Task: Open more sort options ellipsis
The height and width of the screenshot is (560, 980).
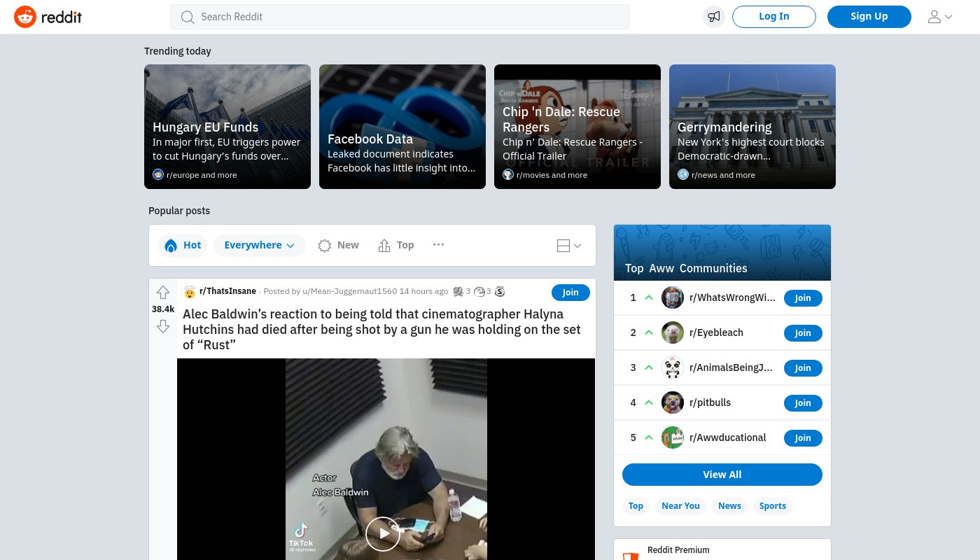Action: point(438,245)
